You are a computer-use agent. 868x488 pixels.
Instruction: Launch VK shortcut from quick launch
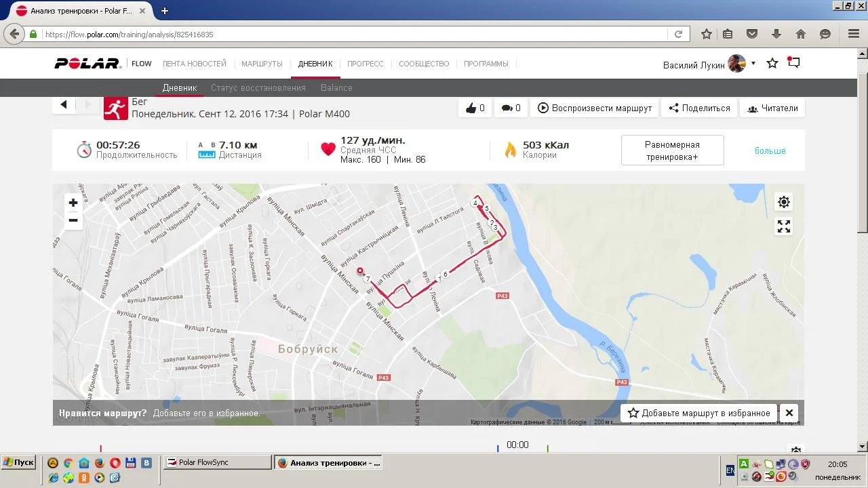coord(146,463)
